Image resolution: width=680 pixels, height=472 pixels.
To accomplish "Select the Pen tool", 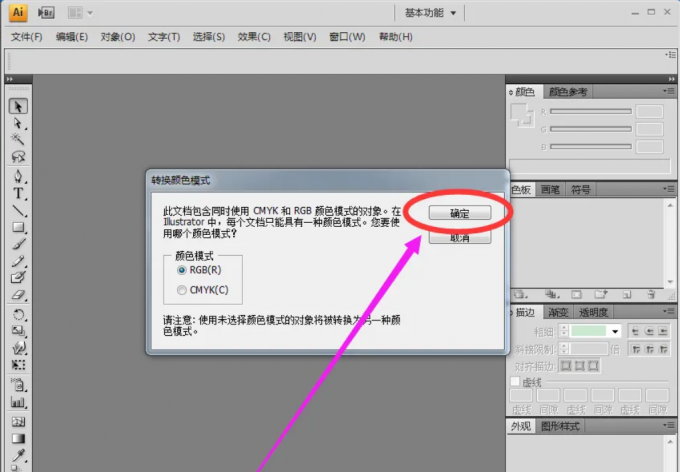I will [x=18, y=177].
